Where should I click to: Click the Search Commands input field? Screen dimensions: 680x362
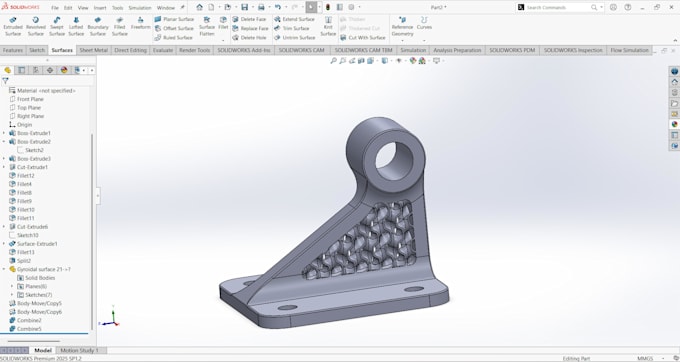[x=557, y=7]
